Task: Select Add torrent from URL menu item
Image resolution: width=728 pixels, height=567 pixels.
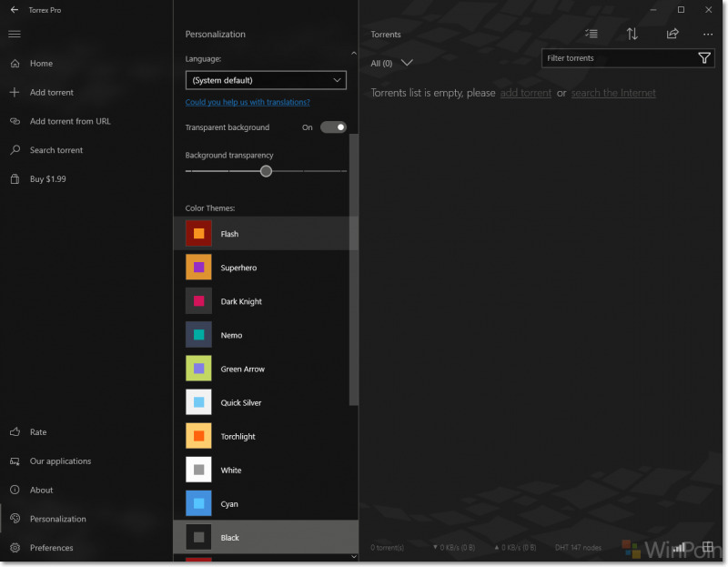Action: [x=70, y=121]
